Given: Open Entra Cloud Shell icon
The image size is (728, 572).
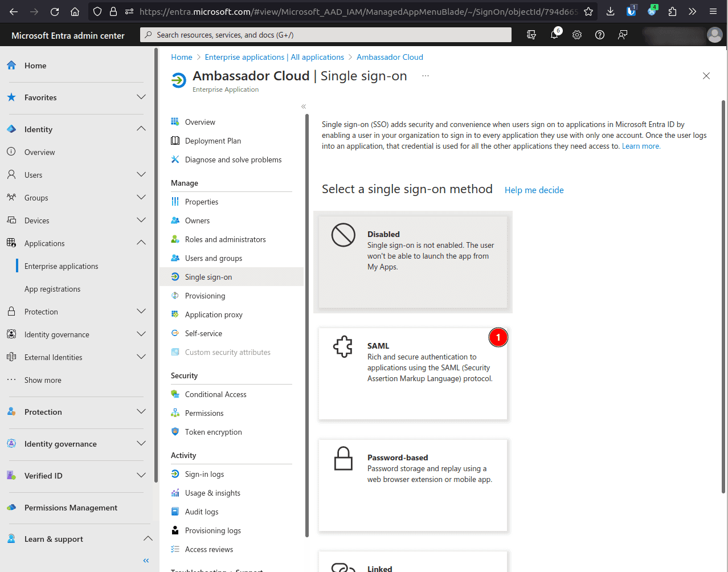Looking at the screenshot, I should pos(531,35).
